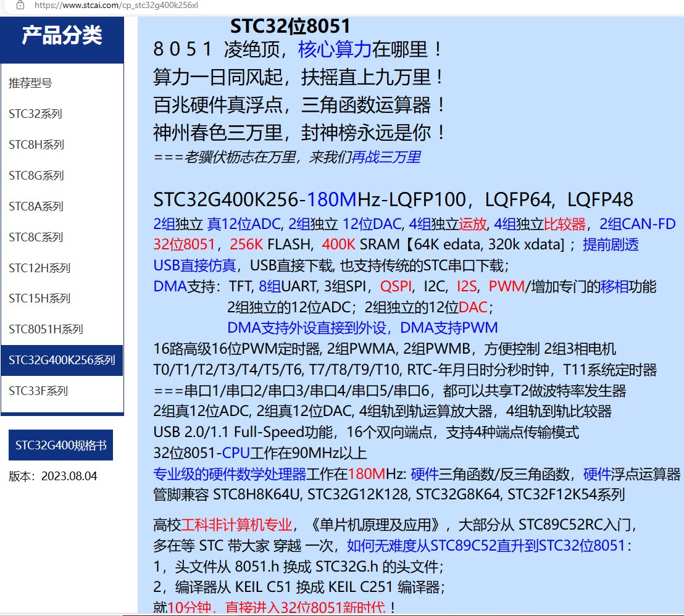Click the red 400K SRAM text
The width and height of the screenshot is (684, 616).
pos(338,245)
